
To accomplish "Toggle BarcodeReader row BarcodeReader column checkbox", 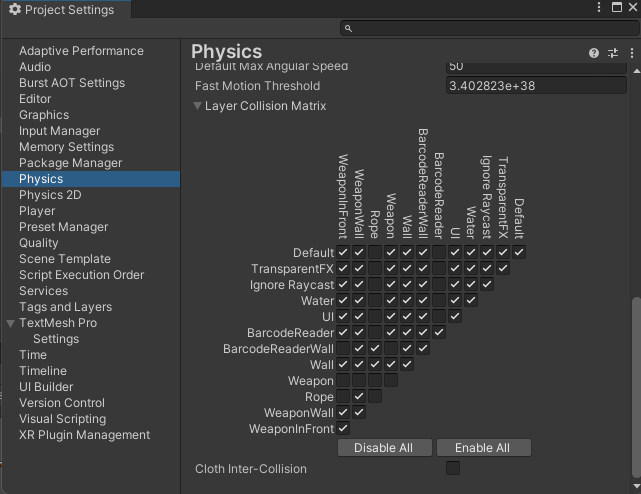I will pyautogui.click(x=439, y=332).
